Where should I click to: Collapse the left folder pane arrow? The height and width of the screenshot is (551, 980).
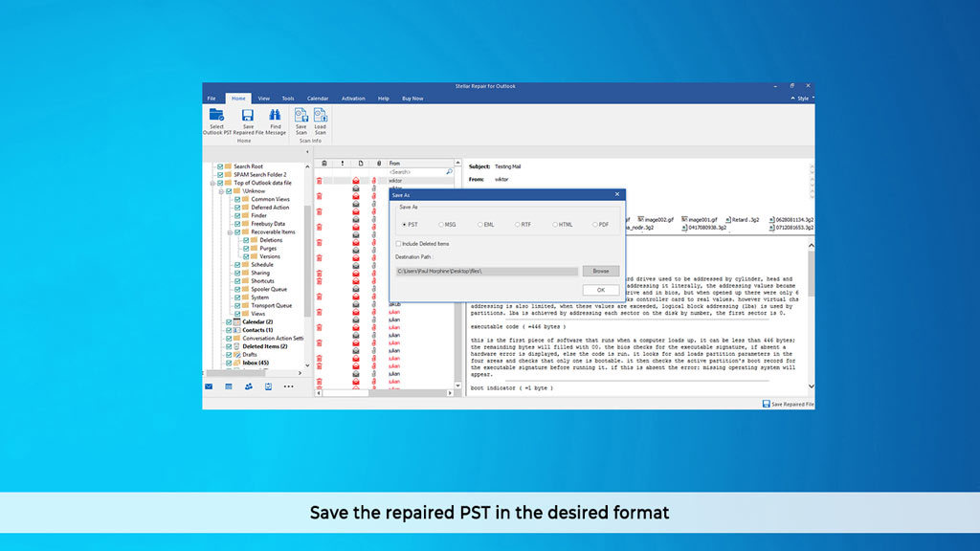[x=307, y=151]
